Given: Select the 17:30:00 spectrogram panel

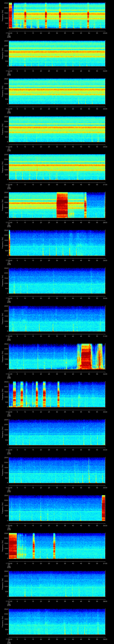Looking at the screenshot, I should tap(57, 318).
